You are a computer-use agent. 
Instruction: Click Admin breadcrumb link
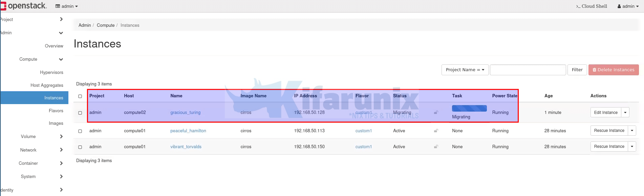coord(85,25)
